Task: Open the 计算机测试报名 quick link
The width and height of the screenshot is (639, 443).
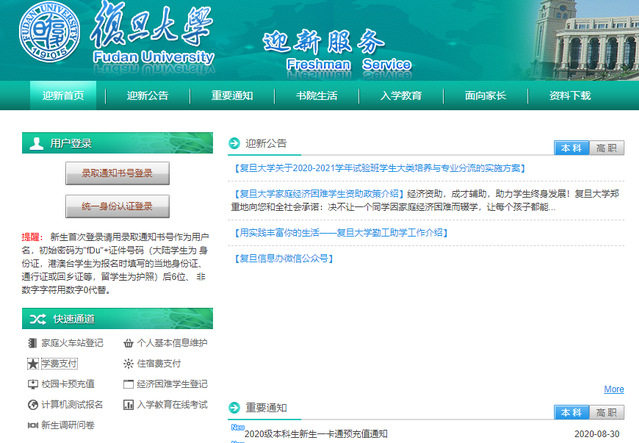Action: 72,405
